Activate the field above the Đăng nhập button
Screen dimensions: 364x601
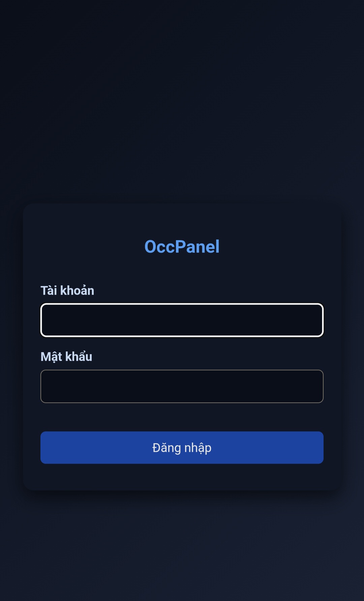[x=182, y=386]
